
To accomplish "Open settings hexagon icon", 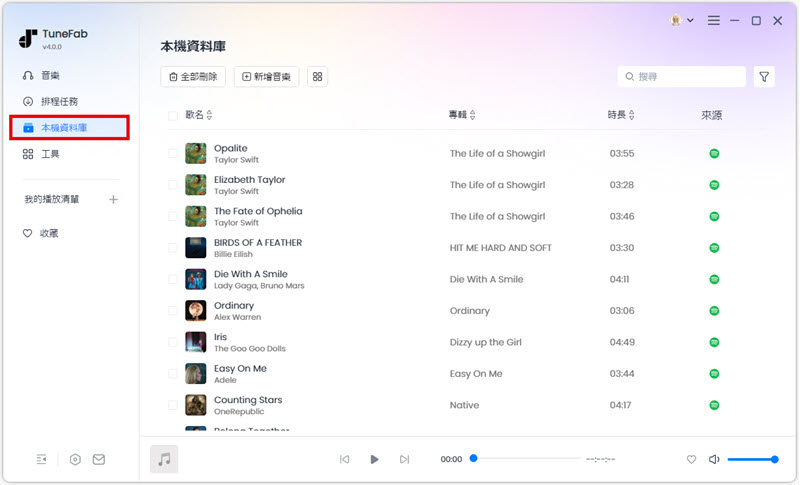I will 75,460.
